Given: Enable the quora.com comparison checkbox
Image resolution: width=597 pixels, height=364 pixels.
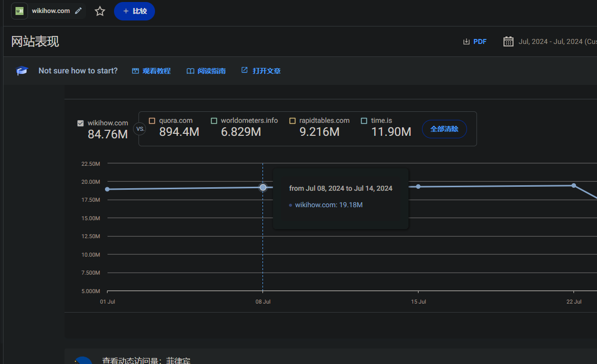Looking at the screenshot, I should point(152,121).
